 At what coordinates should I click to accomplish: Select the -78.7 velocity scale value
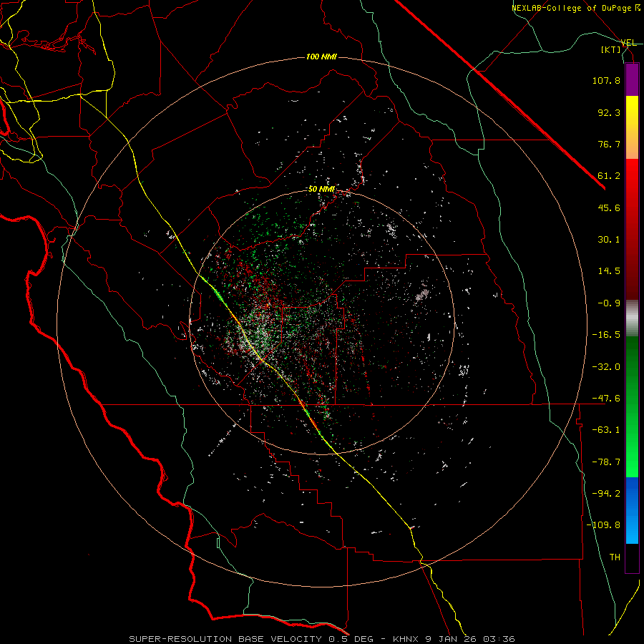tap(606, 462)
